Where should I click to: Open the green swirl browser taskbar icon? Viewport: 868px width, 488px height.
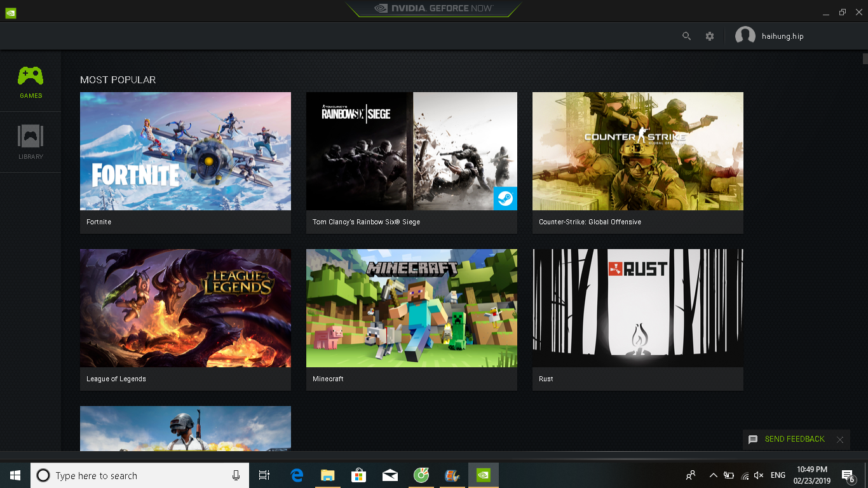(x=421, y=475)
